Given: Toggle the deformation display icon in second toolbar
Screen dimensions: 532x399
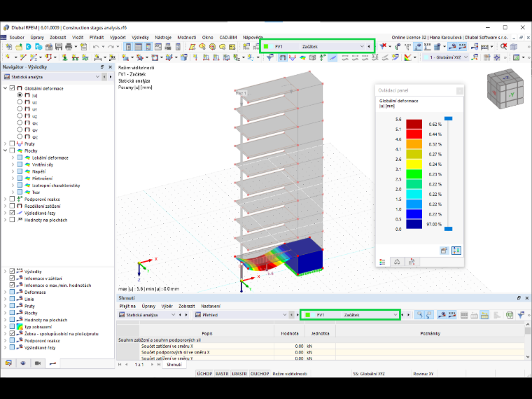Looking at the screenshot, I should tap(283, 57).
